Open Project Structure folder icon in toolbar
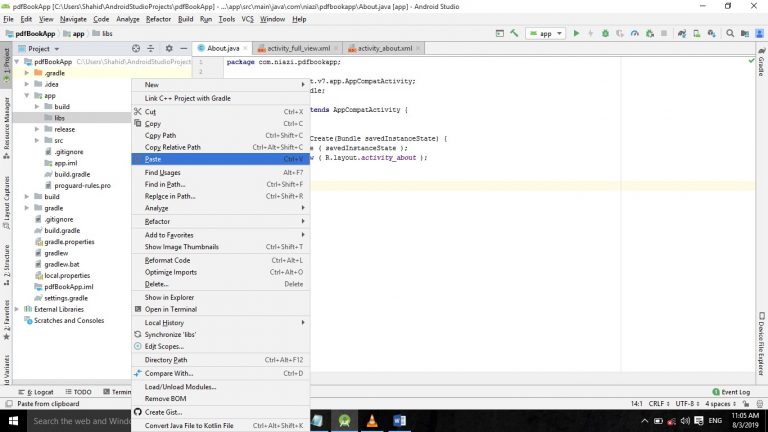Screen dimensions: 768x432 tap(745, 33)
